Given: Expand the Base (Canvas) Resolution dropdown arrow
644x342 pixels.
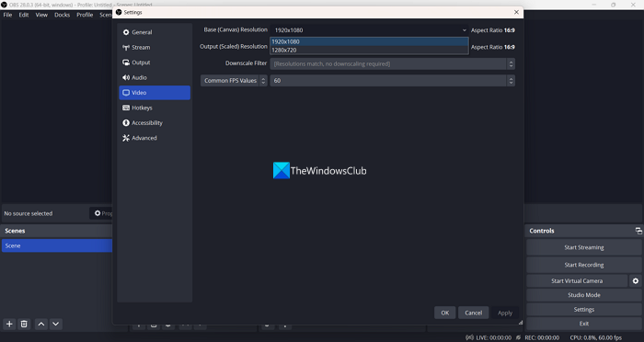Looking at the screenshot, I should (x=464, y=30).
